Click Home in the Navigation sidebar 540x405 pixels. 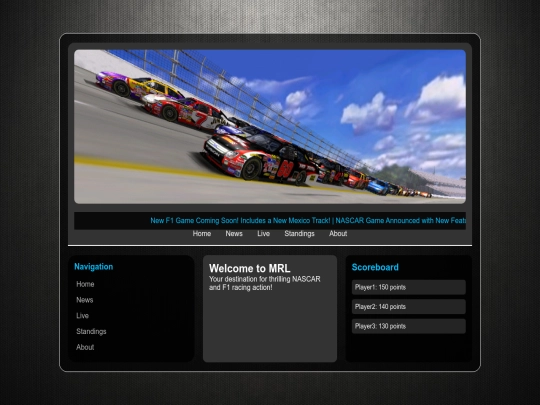coord(85,284)
